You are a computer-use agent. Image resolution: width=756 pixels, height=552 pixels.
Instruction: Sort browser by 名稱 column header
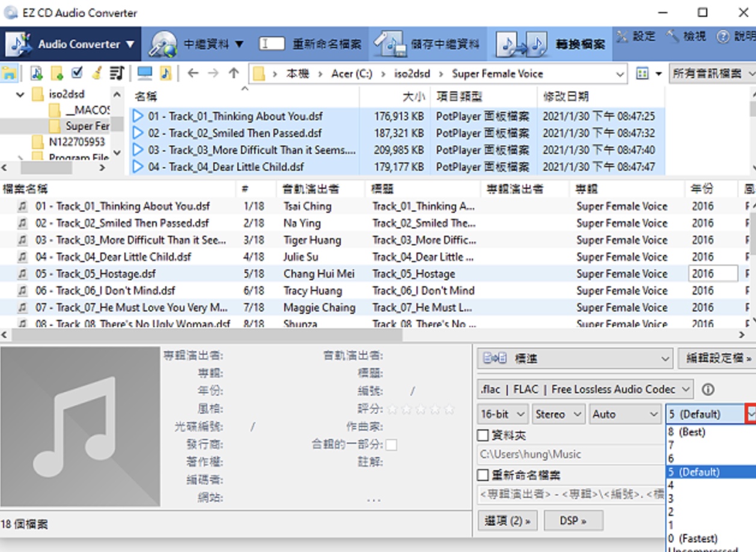tap(244, 96)
